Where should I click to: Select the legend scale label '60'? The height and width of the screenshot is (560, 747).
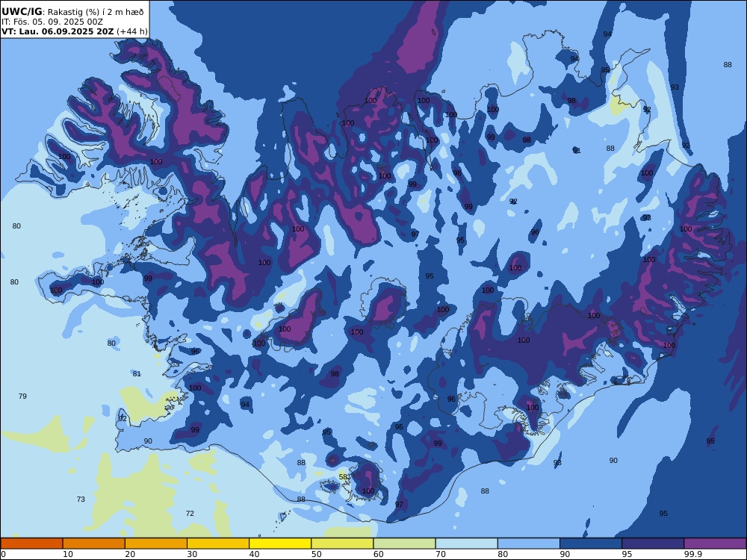379,554
